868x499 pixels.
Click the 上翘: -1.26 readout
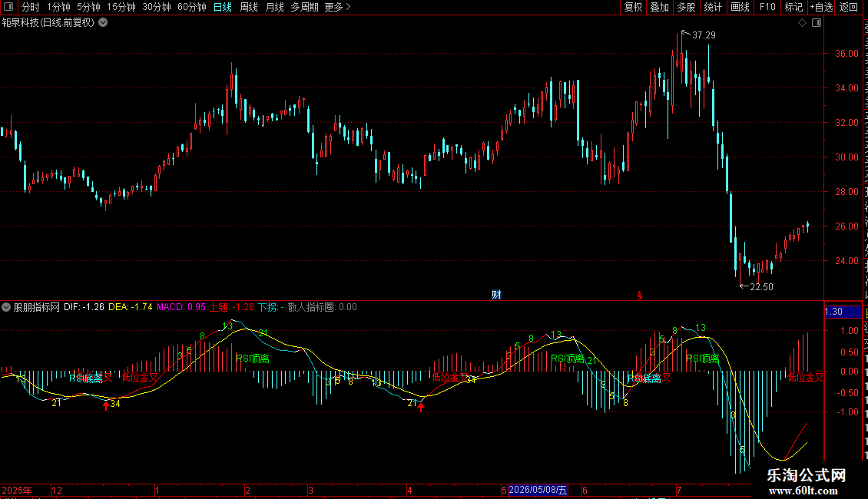[232, 307]
